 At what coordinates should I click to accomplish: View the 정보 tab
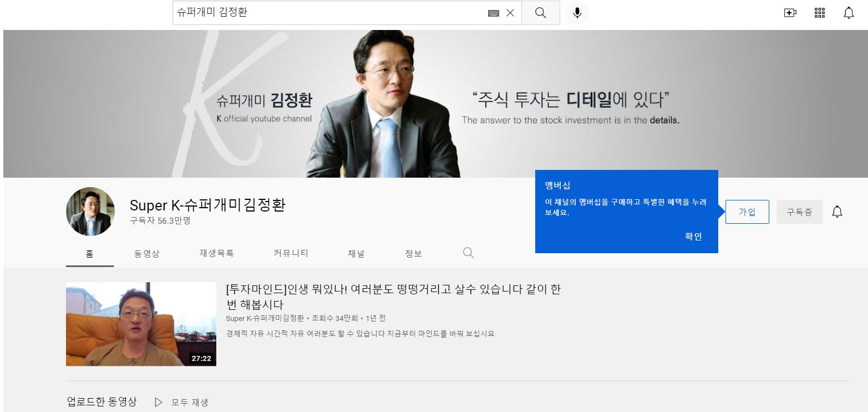click(413, 254)
